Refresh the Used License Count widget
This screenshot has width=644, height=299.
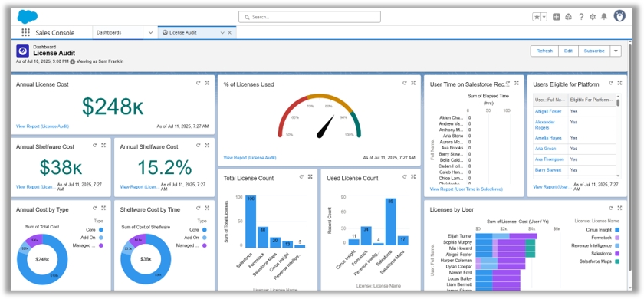(x=405, y=176)
